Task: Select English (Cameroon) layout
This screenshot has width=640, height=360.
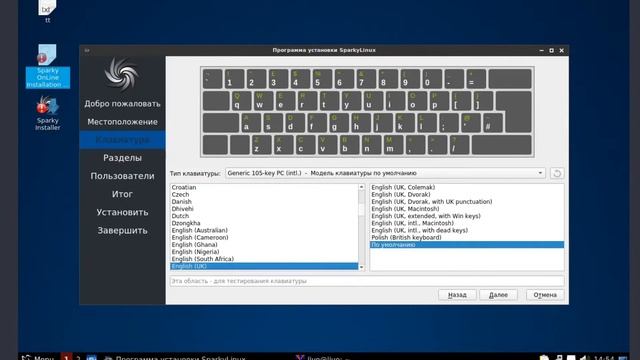Action: tap(264, 238)
